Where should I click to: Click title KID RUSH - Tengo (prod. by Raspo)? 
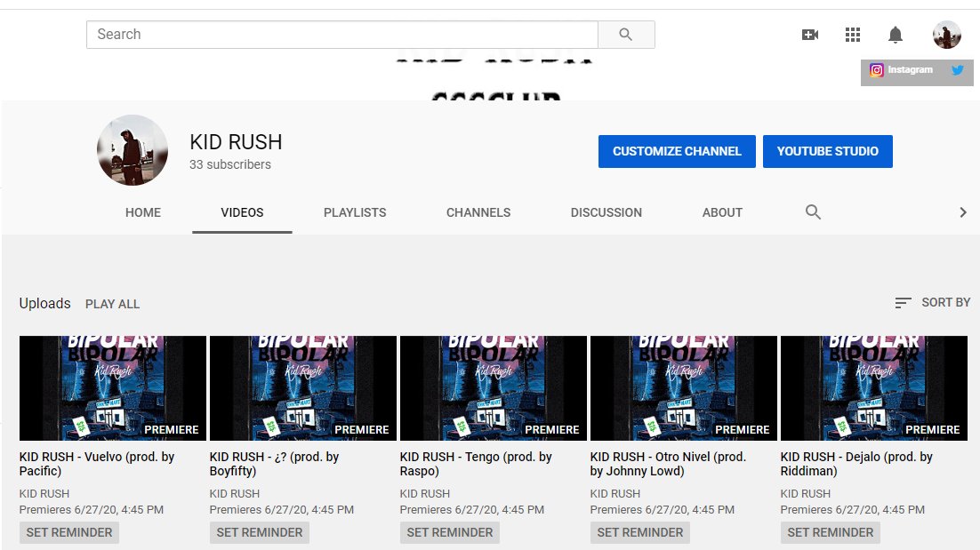point(476,464)
